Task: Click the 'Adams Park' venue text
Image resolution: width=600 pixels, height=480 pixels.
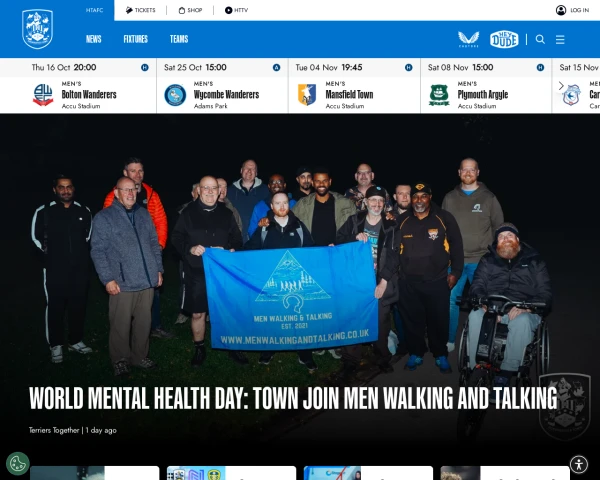Action: tap(210, 106)
